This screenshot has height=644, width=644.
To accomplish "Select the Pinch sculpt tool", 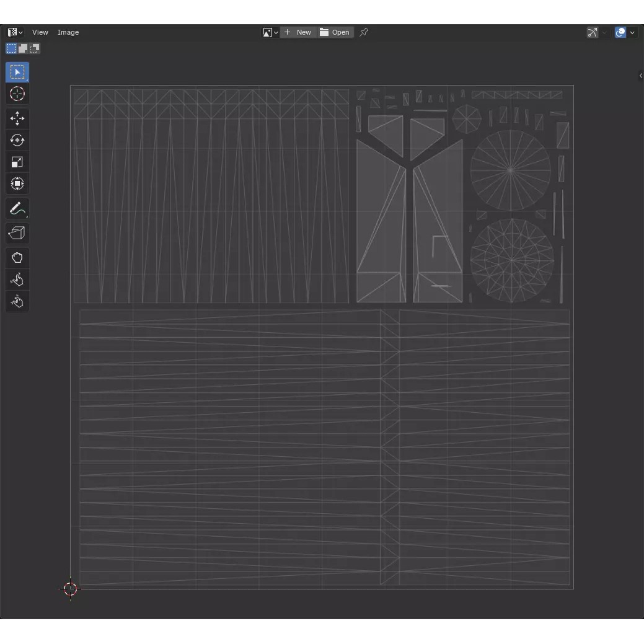I will [17, 302].
